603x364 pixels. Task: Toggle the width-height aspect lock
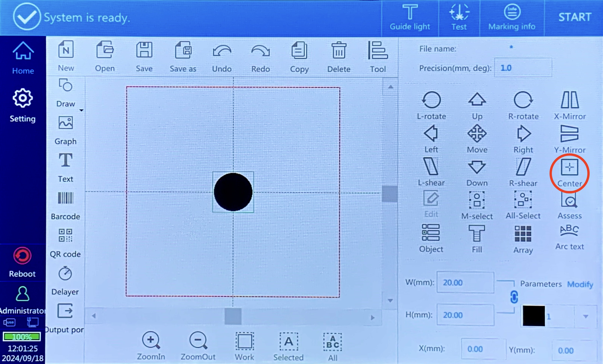click(514, 297)
